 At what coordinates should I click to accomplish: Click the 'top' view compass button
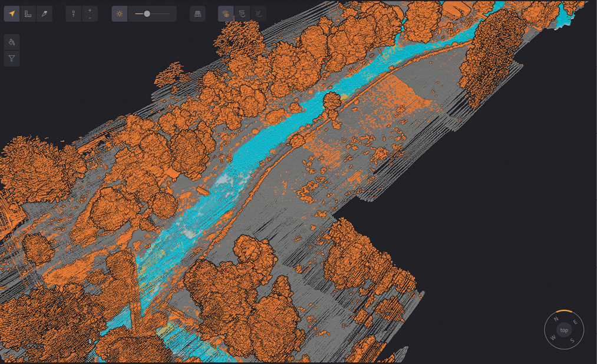tap(564, 330)
